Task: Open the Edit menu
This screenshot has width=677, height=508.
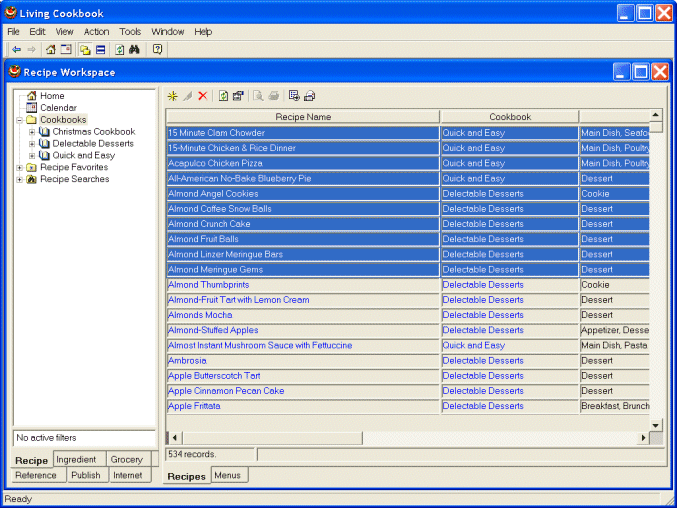Action: 37,32
